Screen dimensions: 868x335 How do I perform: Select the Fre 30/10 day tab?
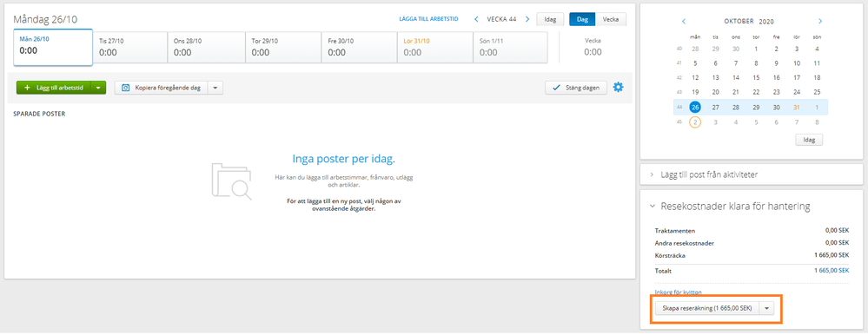359,48
